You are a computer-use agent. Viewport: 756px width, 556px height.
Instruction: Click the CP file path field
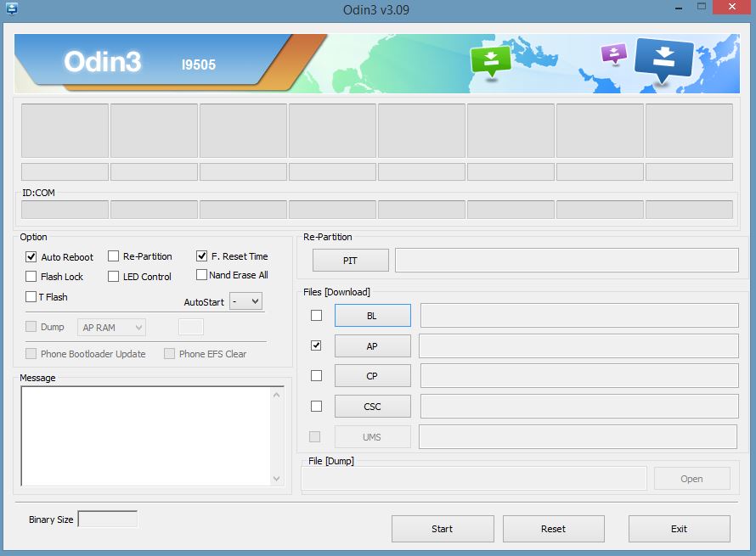point(579,376)
